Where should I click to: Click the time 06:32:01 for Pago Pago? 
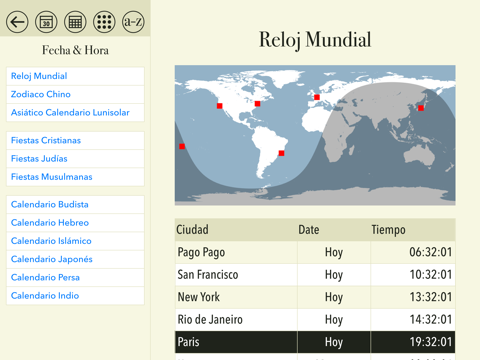pyautogui.click(x=430, y=252)
